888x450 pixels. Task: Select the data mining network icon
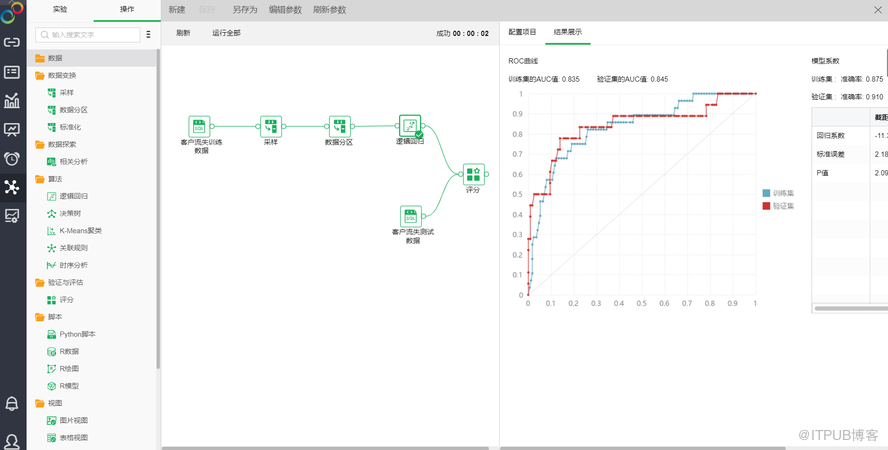point(11,187)
